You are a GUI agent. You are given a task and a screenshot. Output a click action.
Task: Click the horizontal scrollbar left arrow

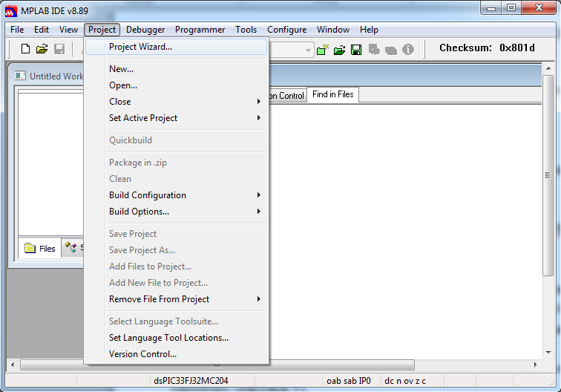[13, 365]
